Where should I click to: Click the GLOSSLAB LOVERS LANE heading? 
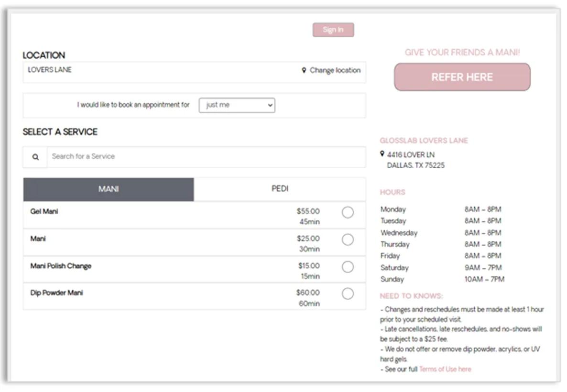[424, 141]
